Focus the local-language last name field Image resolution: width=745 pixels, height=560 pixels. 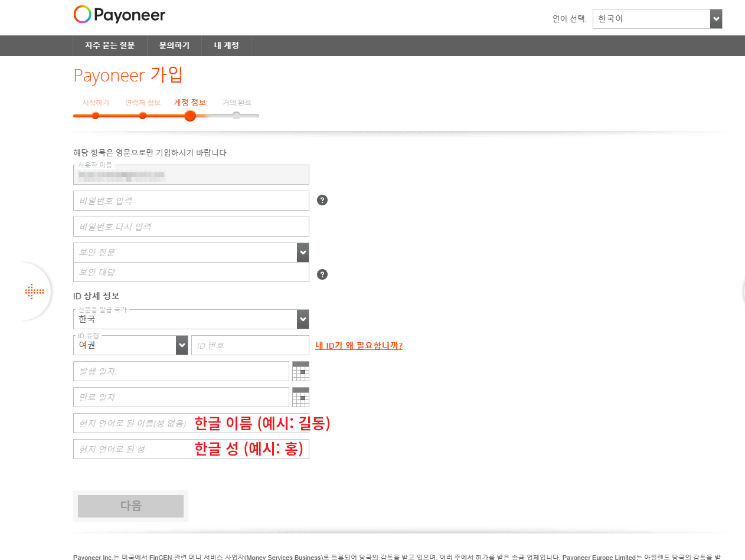(x=191, y=449)
